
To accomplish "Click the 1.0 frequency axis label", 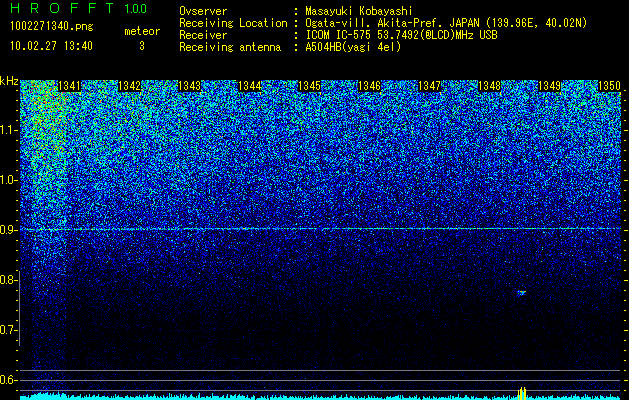I will point(8,180).
